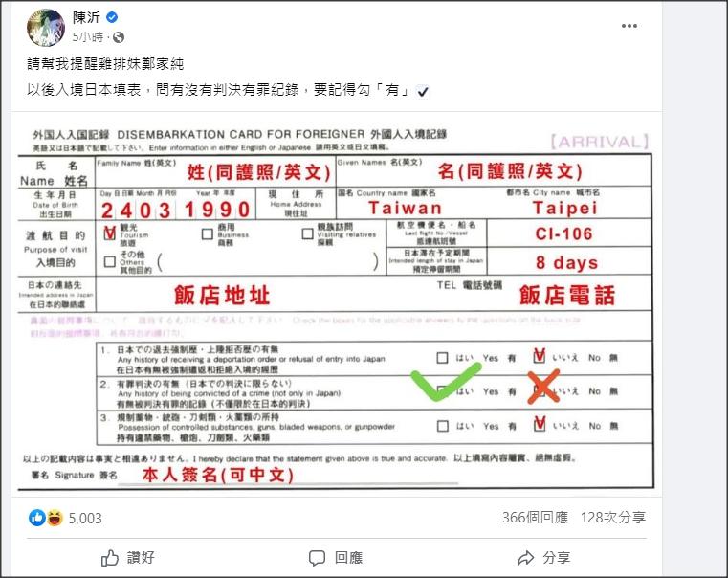
Task: Click the speech bubble icon beside 回應
Action: coord(317,558)
